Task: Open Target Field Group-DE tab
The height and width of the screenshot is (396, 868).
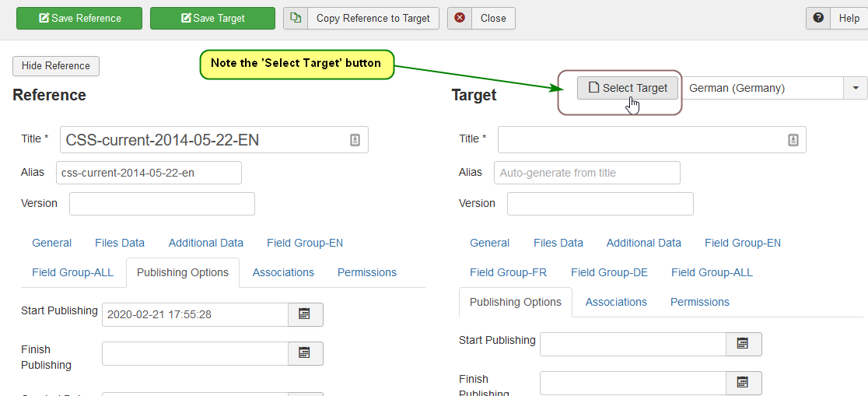Action: coord(610,272)
